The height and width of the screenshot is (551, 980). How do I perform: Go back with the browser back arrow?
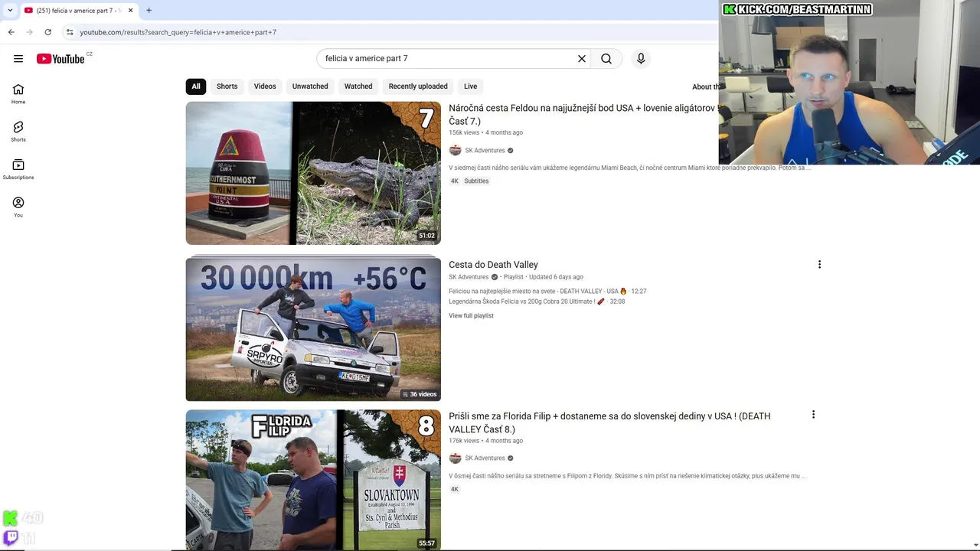(x=11, y=32)
